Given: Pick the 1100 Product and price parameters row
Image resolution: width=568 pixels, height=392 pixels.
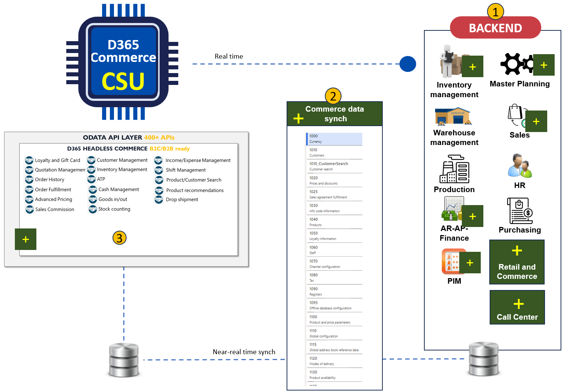Looking at the screenshot, I should point(334,319).
